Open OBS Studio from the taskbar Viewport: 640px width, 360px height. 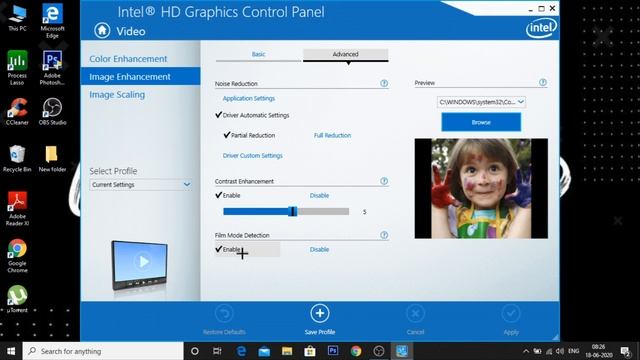pyautogui.click(x=378, y=351)
